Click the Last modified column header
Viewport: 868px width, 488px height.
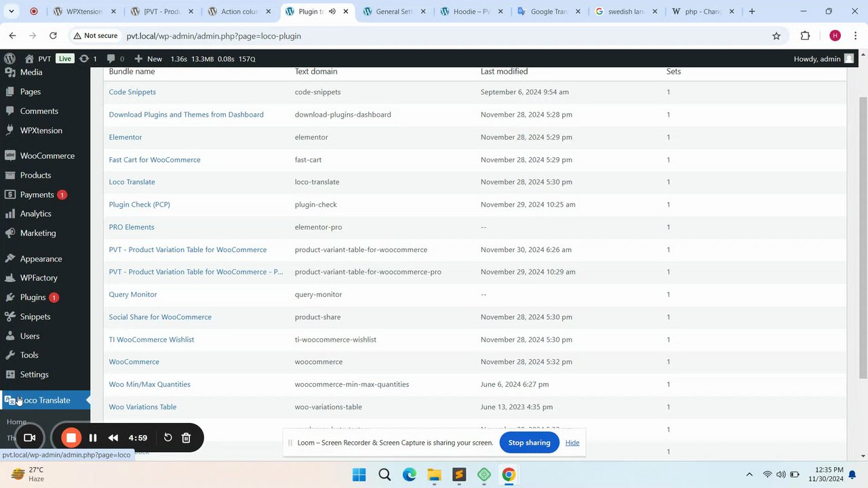coord(504,72)
